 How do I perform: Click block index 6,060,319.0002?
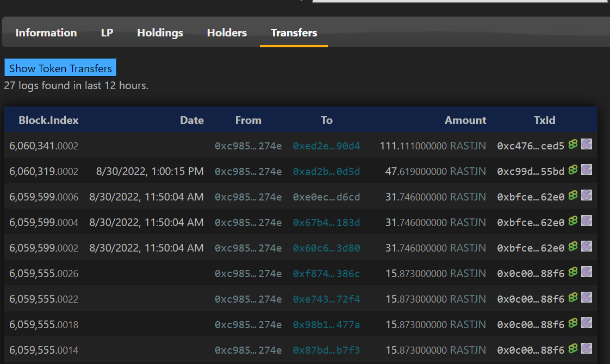pyautogui.click(x=43, y=172)
